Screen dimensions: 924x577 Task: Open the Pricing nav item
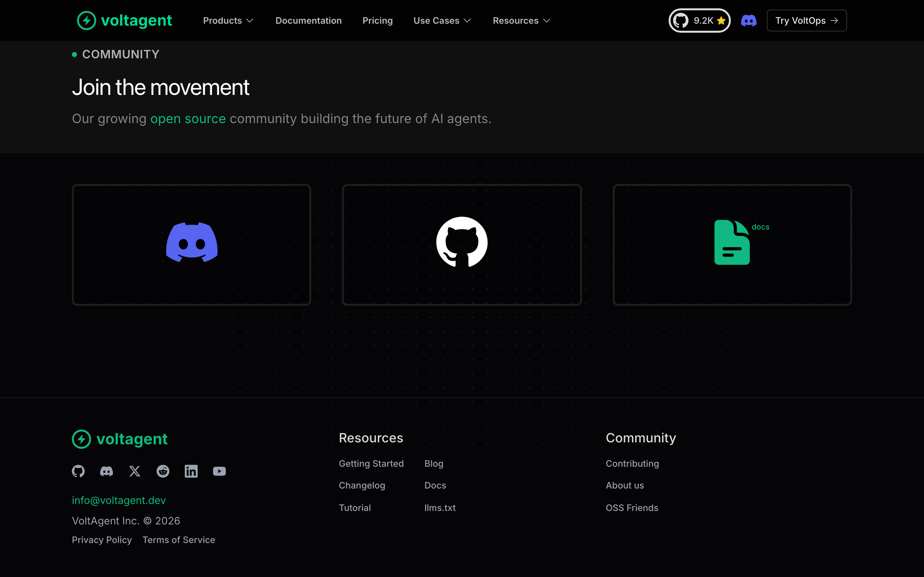click(x=378, y=21)
